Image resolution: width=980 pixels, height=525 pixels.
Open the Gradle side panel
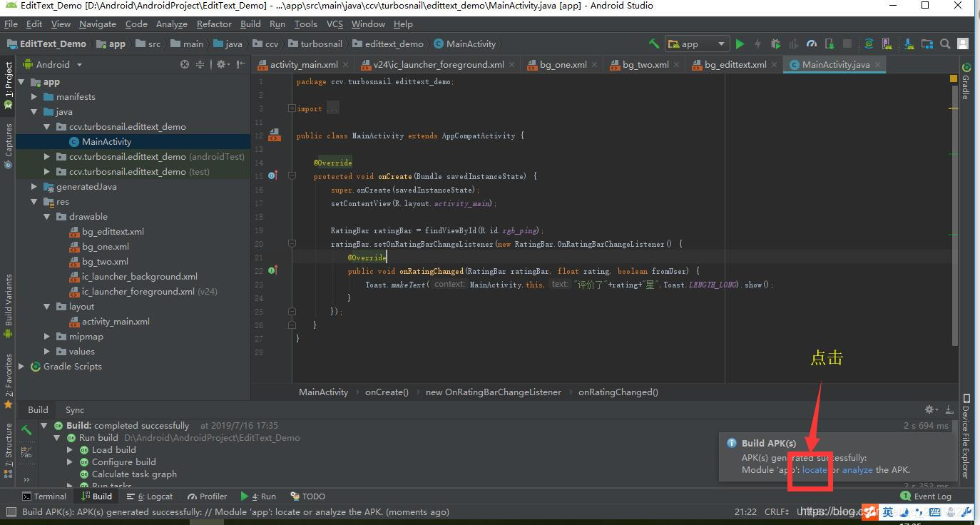click(x=966, y=82)
